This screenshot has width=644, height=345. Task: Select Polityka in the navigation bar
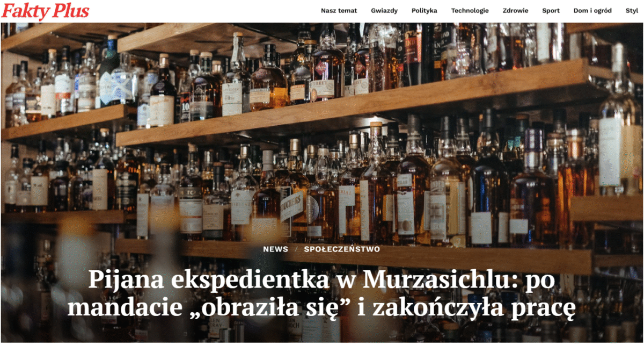pos(424,11)
